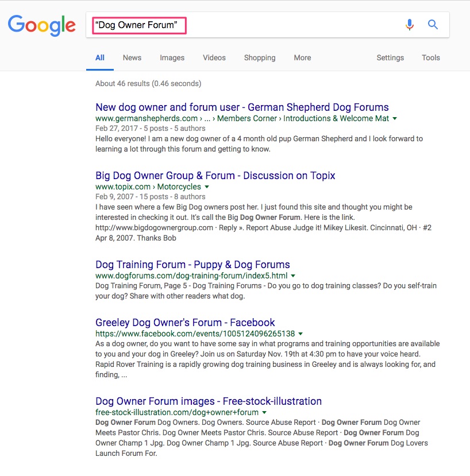Open German Shepherd Dog Forums result
470x476 pixels.
click(x=242, y=107)
